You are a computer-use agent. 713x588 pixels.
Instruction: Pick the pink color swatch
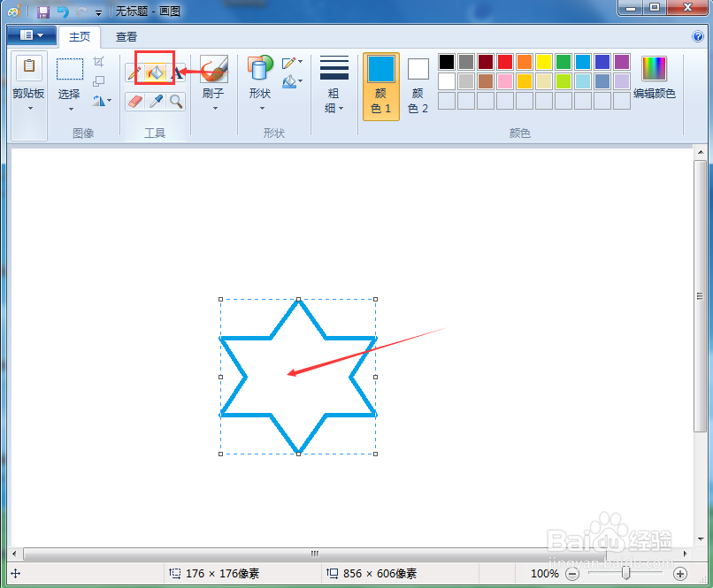pyautogui.click(x=505, y=81)
